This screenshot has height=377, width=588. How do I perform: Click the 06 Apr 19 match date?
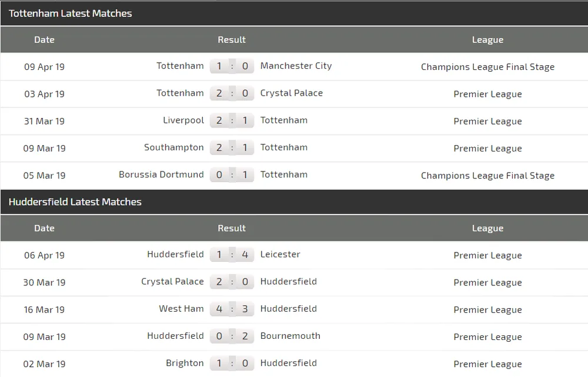click(44, 255)
